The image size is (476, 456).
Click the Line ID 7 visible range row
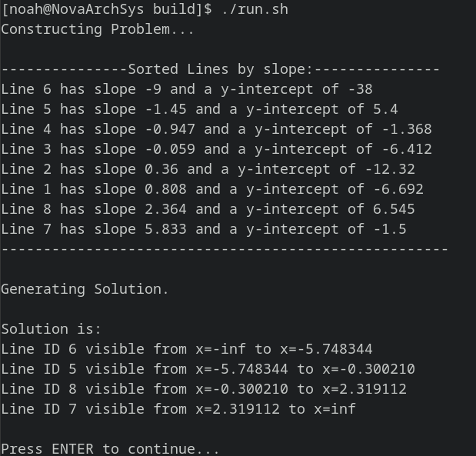coord(178,409)
